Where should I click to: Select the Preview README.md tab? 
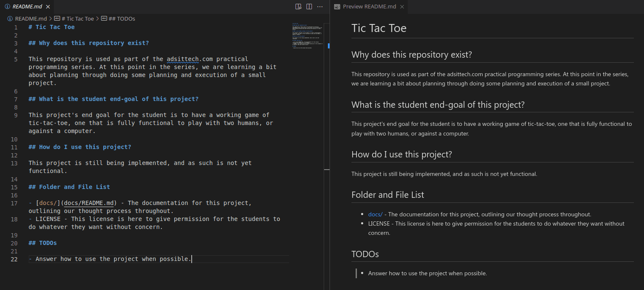pyautogui.click(x=369, y=7)
